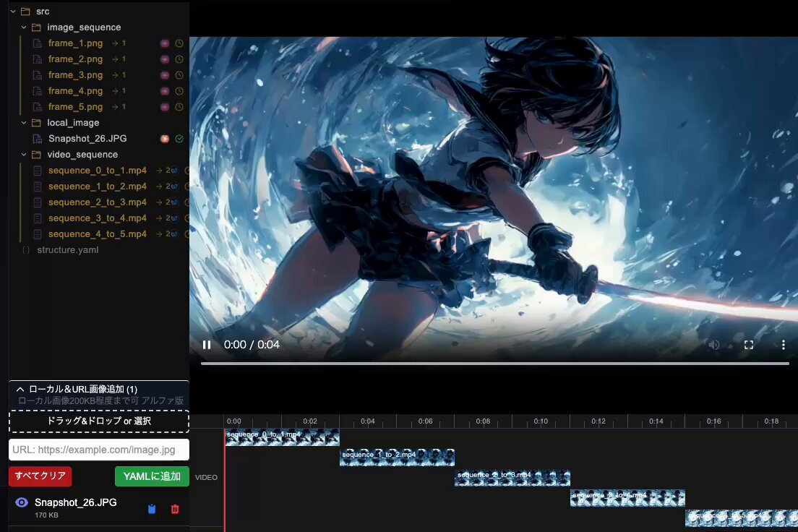Screen dimensions: 798x532
Task: Click the folder icon next to src
Action: tap(25, 11)
